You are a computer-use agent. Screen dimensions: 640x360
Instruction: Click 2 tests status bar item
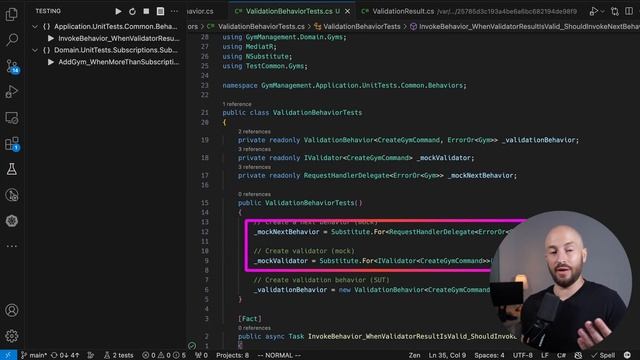[119, 355]
